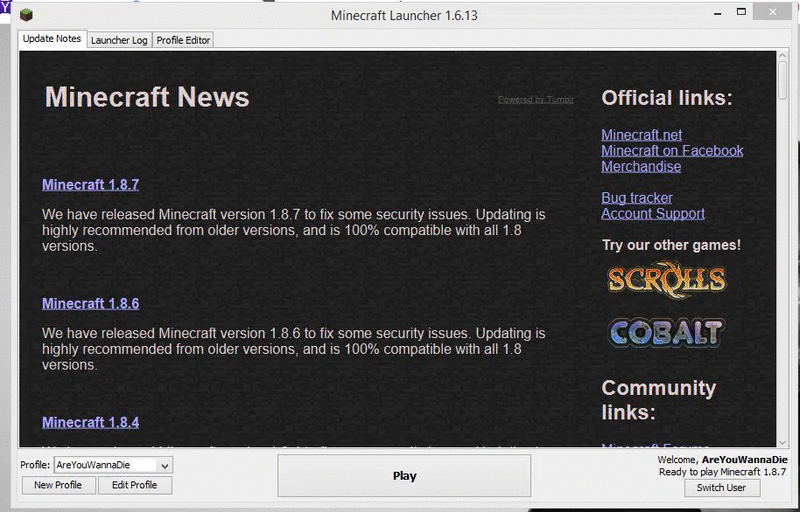The width and height of the screenshot is (800, 512).
Task: Click the 'Community links:' heading
Action: [x=659, y=400]
